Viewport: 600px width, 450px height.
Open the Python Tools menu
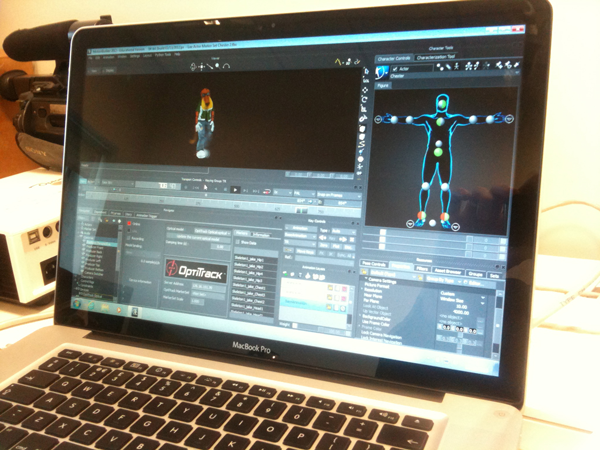[163, 55]
